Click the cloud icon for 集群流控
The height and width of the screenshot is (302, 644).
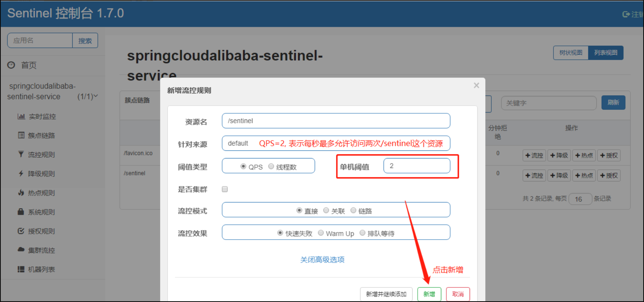(21, 250)
